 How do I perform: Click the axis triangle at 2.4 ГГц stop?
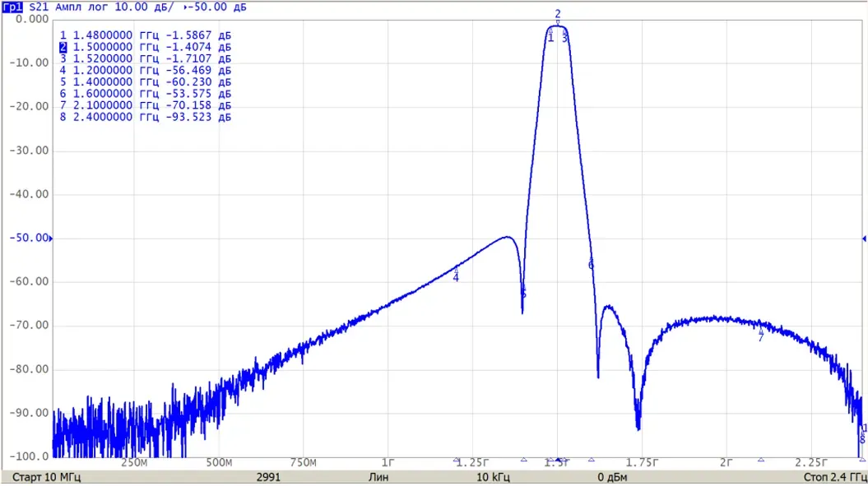coord(862,460)
